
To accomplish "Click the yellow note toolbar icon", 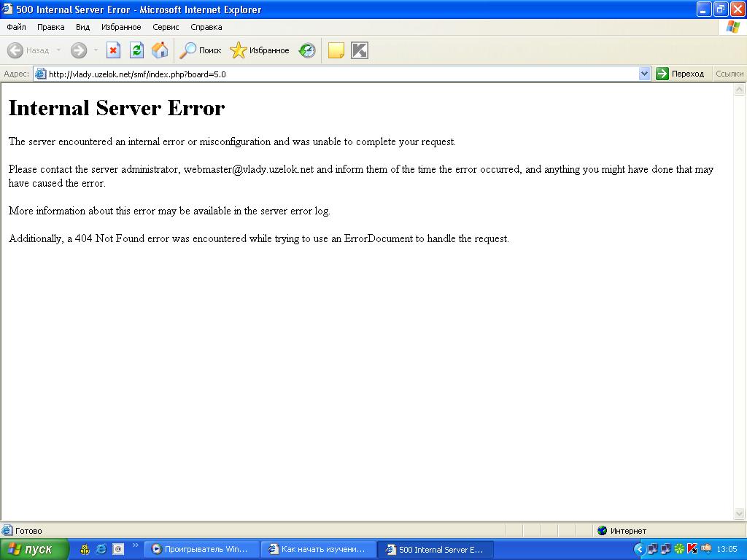I will (x=336, y=50).
